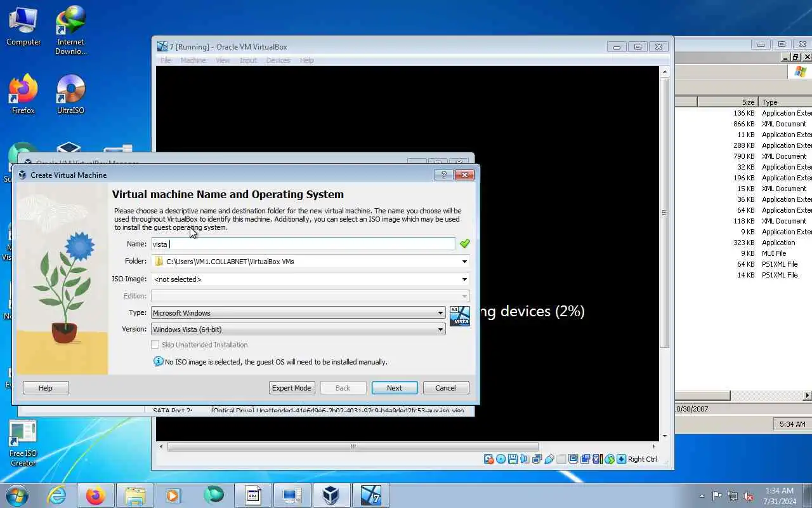Click the VM 7 icon on the taskbar
812x508 pixels.
370,495
